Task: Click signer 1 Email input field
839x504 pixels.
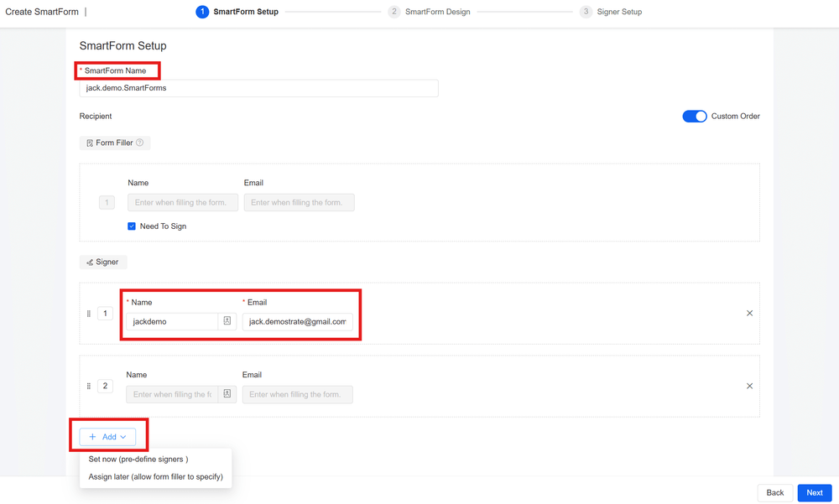Action: click(x=297, y=321)
